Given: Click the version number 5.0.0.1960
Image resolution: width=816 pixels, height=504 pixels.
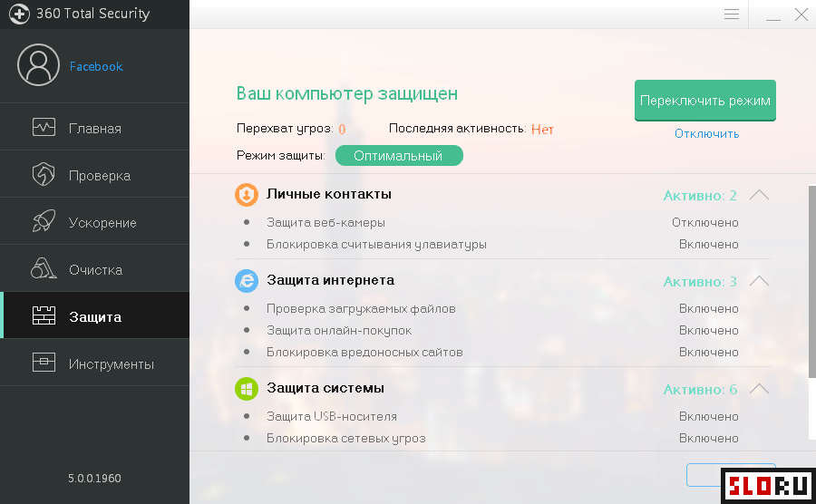Looking at the screenshot, I should pyautogui.click(x=94, y=479).
